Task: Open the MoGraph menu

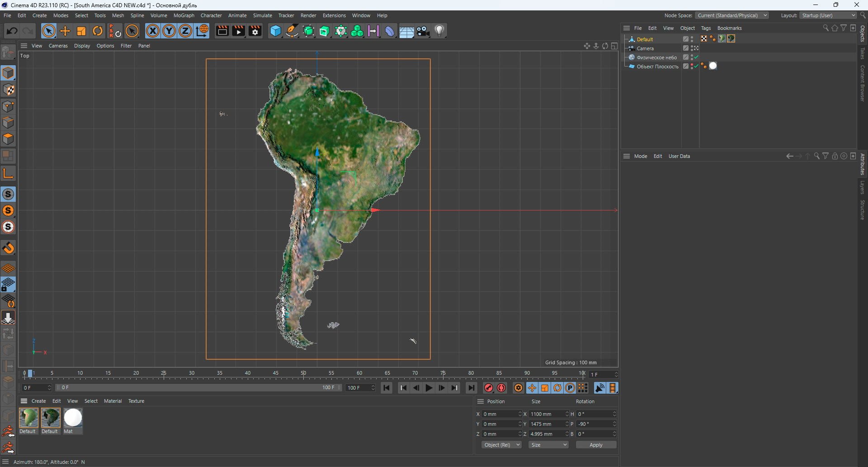Action: pos(184,15)
